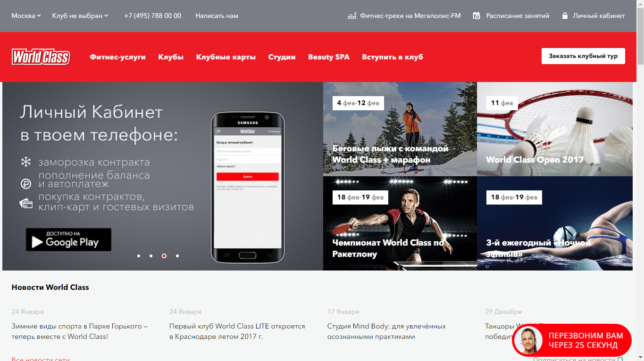
Task: Select the first carousel slide dot
Action: pos(139,256)
